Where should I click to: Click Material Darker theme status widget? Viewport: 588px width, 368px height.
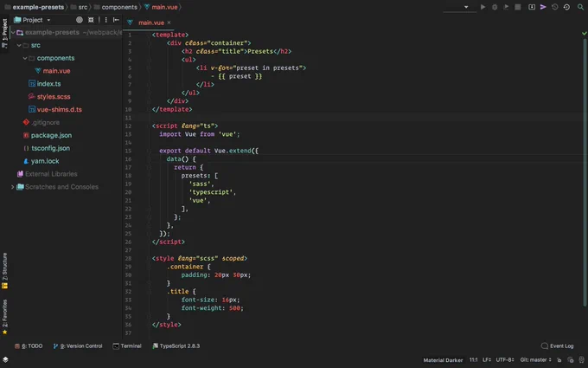(x=443, y=359)
